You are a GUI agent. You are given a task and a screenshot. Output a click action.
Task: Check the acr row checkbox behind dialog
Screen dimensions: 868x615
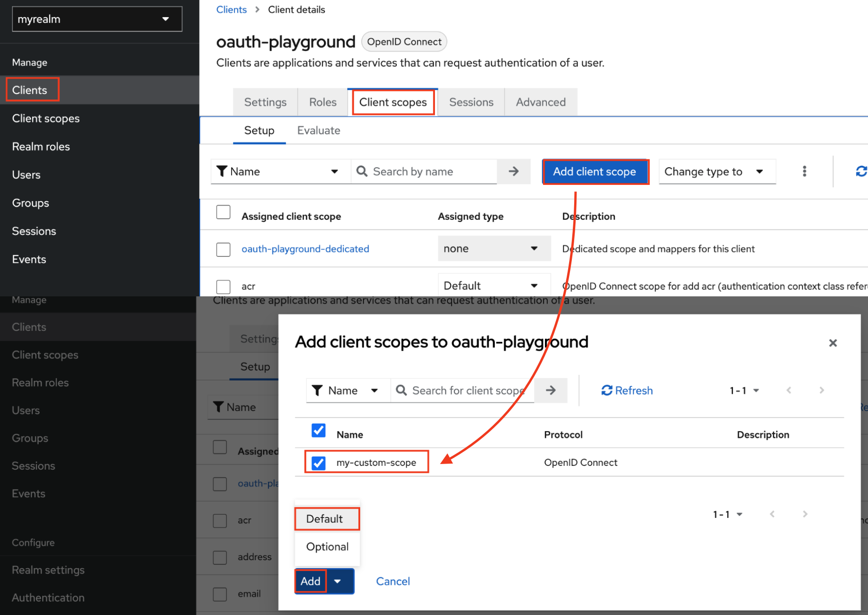coord(220,520)
